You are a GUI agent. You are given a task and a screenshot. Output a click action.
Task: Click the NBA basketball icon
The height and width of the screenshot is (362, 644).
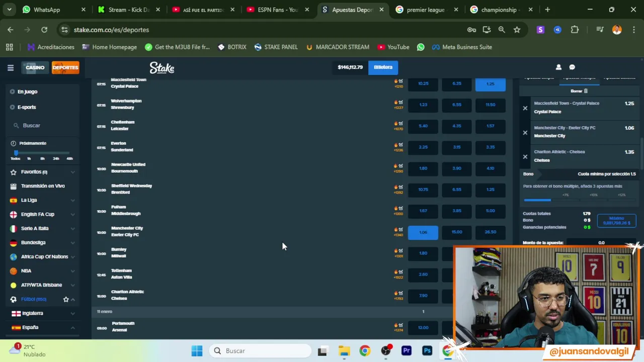click(14, 270)
